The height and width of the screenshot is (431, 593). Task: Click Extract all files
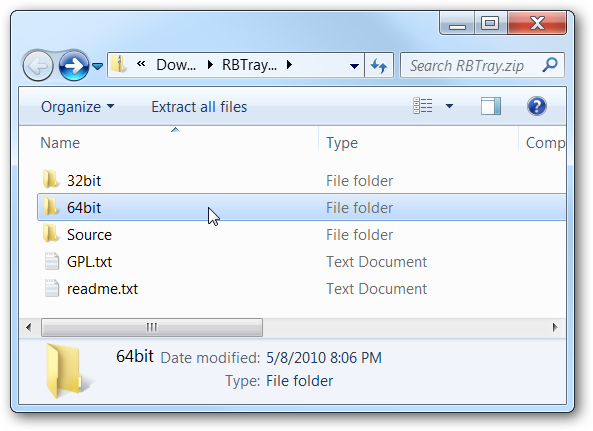(199, 107)
